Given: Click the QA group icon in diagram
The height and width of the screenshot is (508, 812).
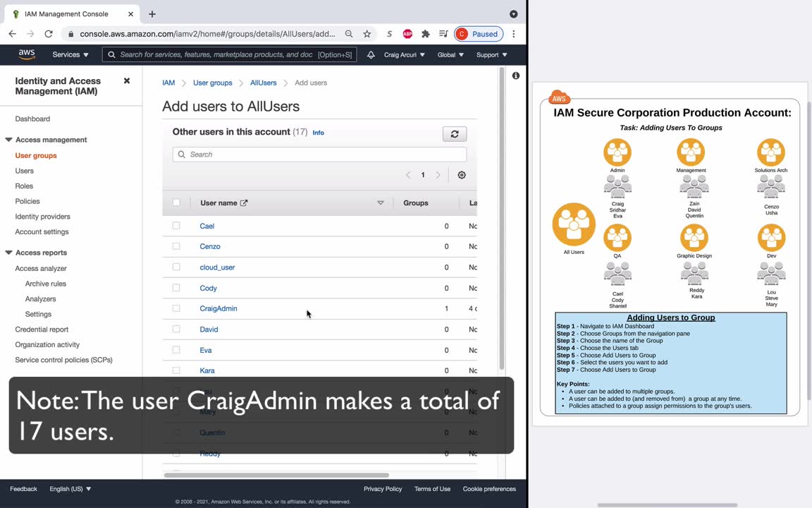Looking at the screenshot, I should [617, 237].
